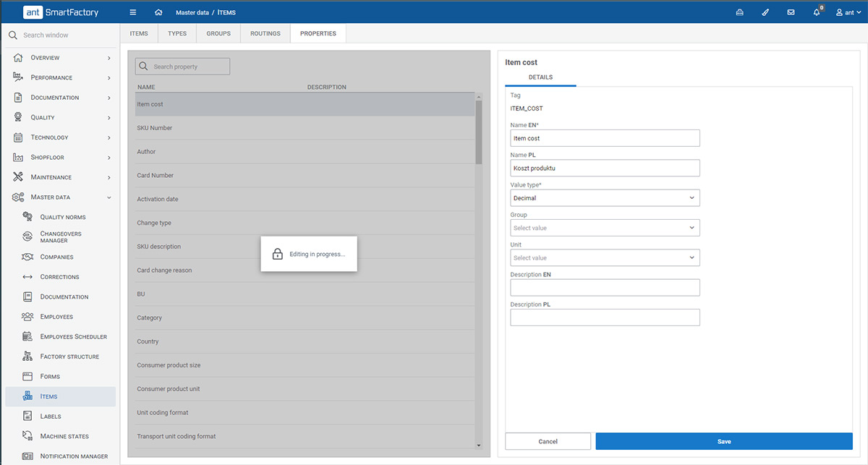Click the Quality Norms icon in the sidebar
The width and height of the screenshot is (868, 465).
pos(27,217)
